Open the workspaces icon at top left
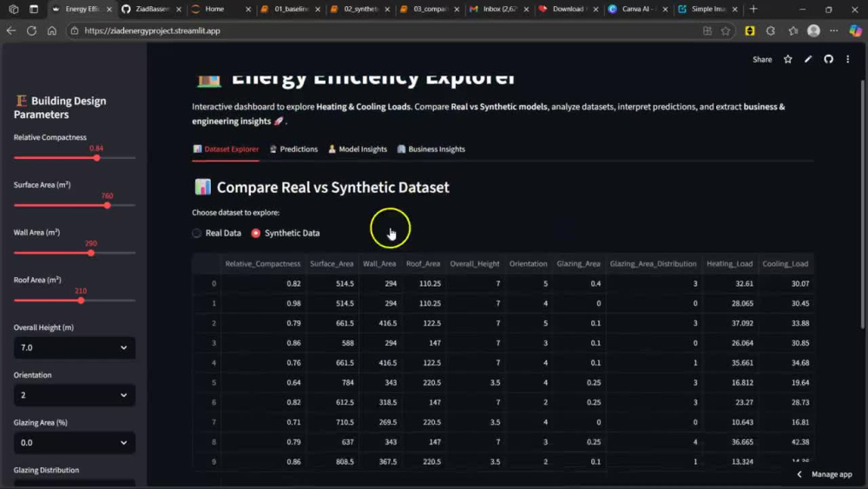This screenshot has width=868, height=489. (x=14, y=9)
